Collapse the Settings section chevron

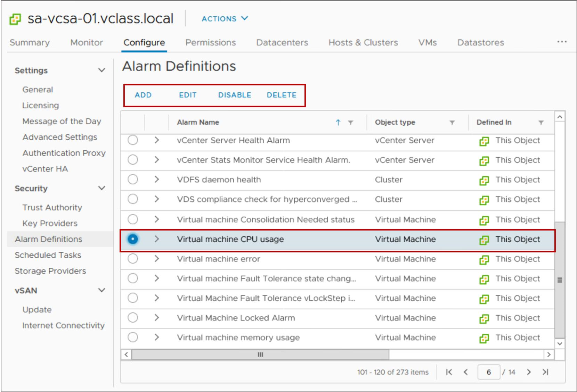(x=101, y=70)
